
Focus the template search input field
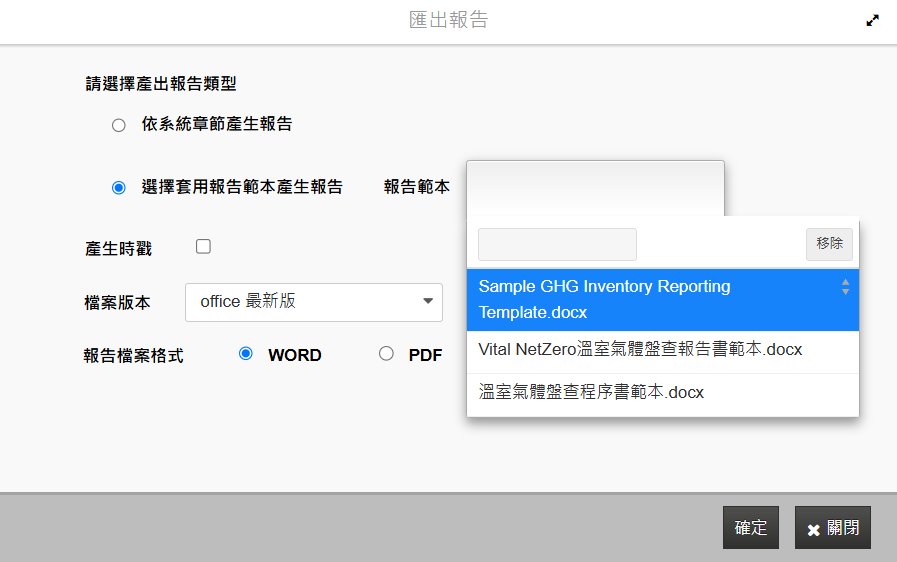click(557, 244)
